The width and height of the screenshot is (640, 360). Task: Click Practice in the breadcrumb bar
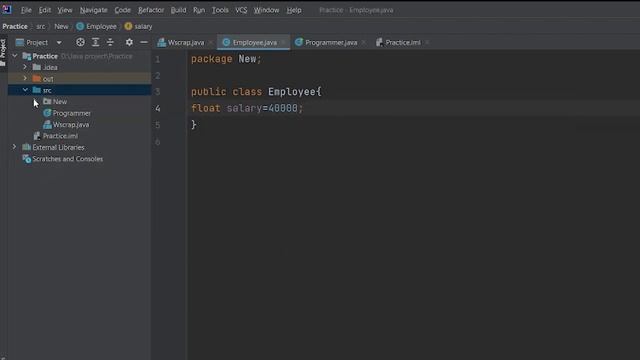click(15, 27)
